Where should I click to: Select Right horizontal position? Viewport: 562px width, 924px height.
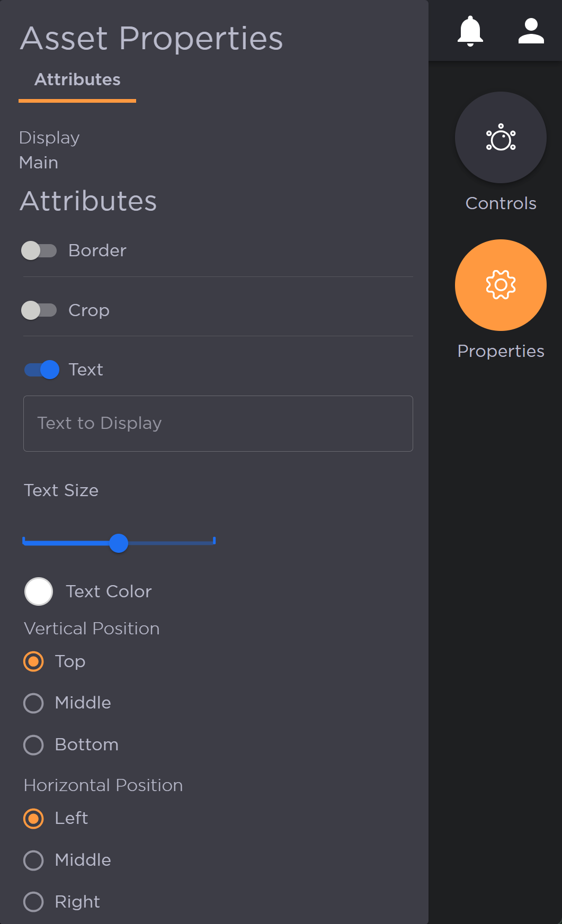tap(33, 902)
